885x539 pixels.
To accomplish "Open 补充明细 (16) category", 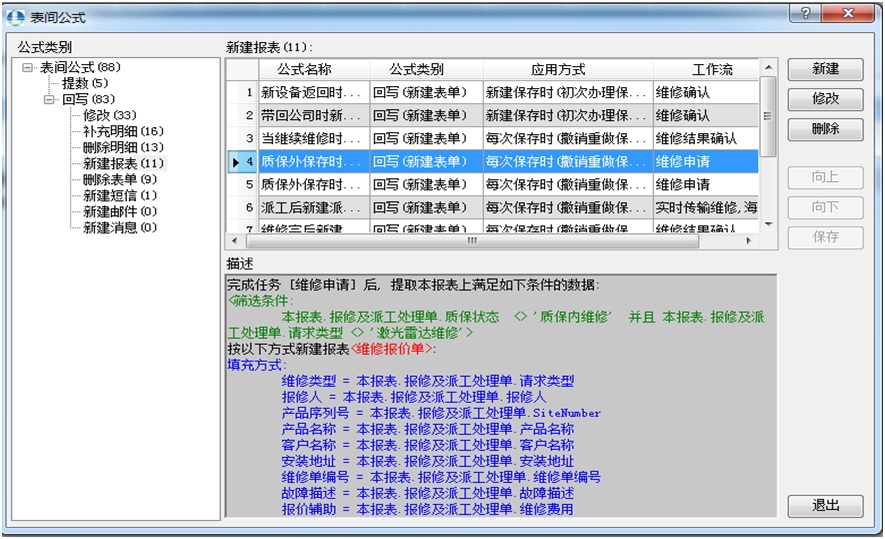I will [122, 131].
